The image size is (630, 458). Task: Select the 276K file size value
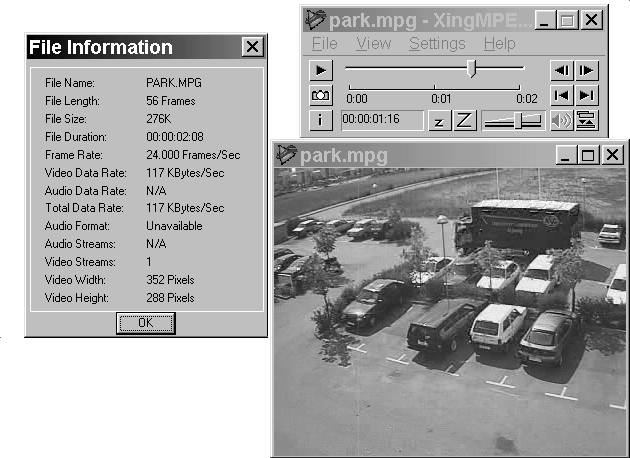[159, 119]
